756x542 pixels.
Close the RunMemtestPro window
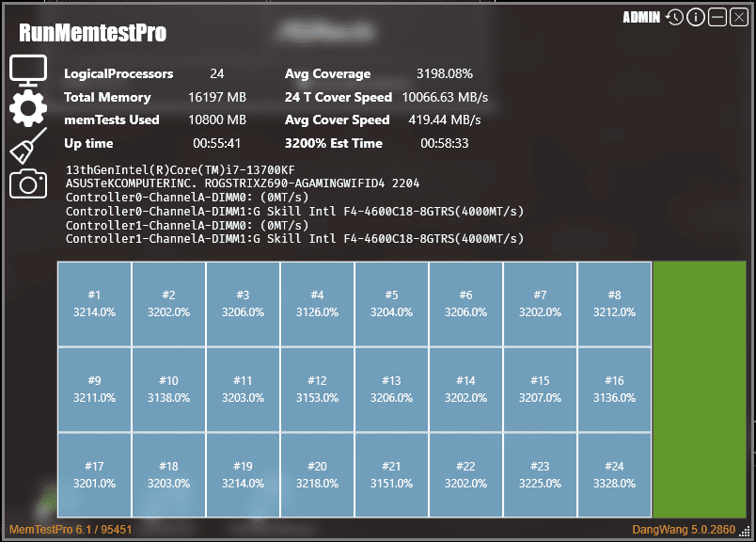point(739,17)
